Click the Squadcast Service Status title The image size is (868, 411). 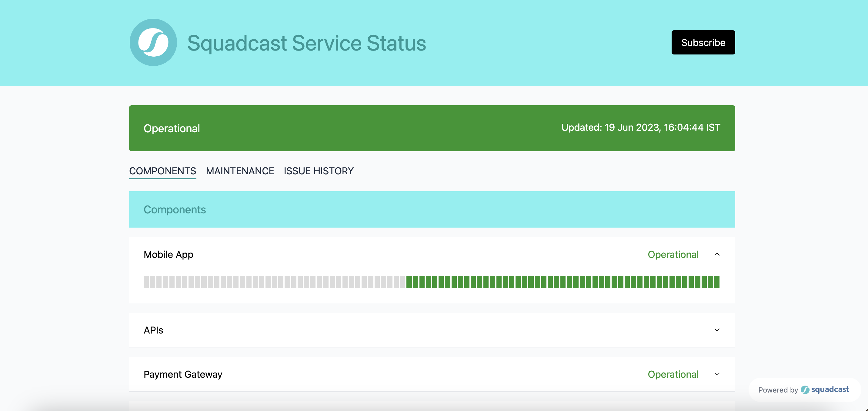tap(307, 42)
